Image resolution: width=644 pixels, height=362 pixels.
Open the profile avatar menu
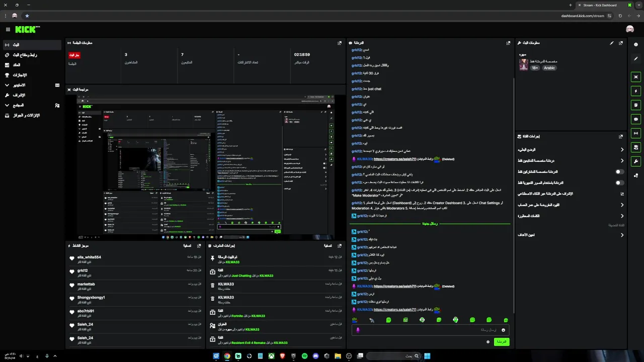[x=630, y=30]
